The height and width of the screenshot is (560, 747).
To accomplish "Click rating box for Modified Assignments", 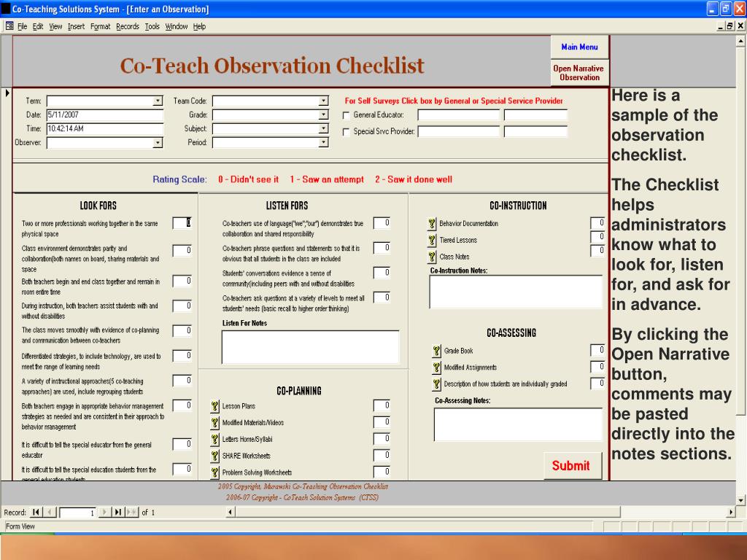I will tap(597, 366).
